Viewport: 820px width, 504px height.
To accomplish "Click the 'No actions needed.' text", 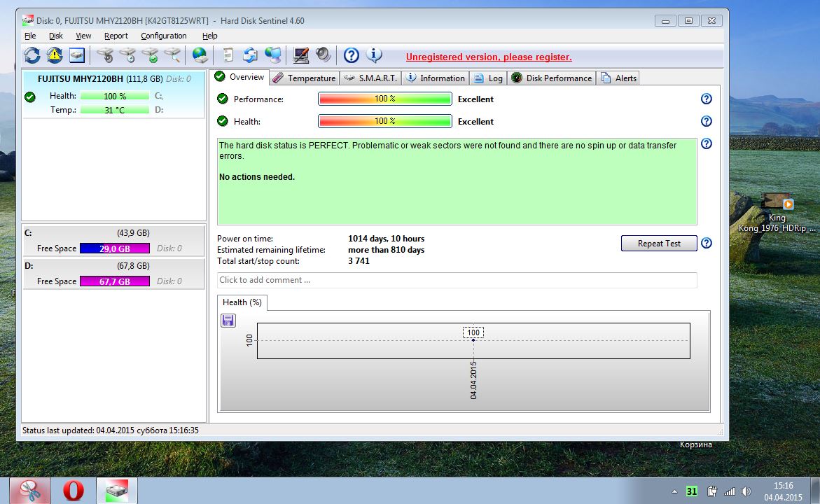I will (257, 176).
